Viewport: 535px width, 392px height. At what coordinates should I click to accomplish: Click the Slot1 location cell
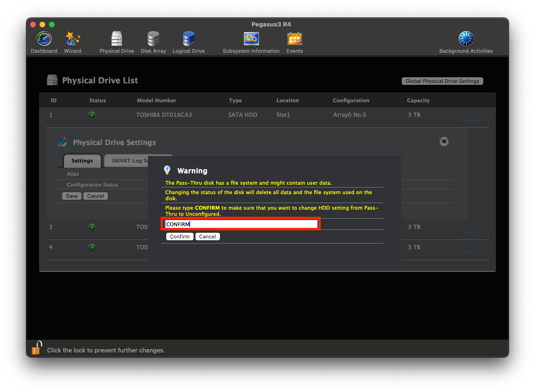pyautogui.click(x=283, y=115)
